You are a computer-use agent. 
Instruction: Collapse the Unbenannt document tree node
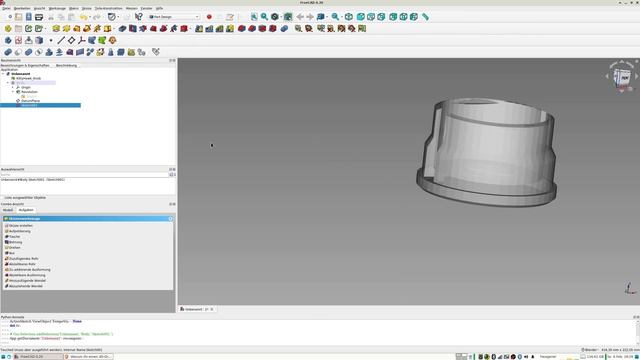click(3, 74)
